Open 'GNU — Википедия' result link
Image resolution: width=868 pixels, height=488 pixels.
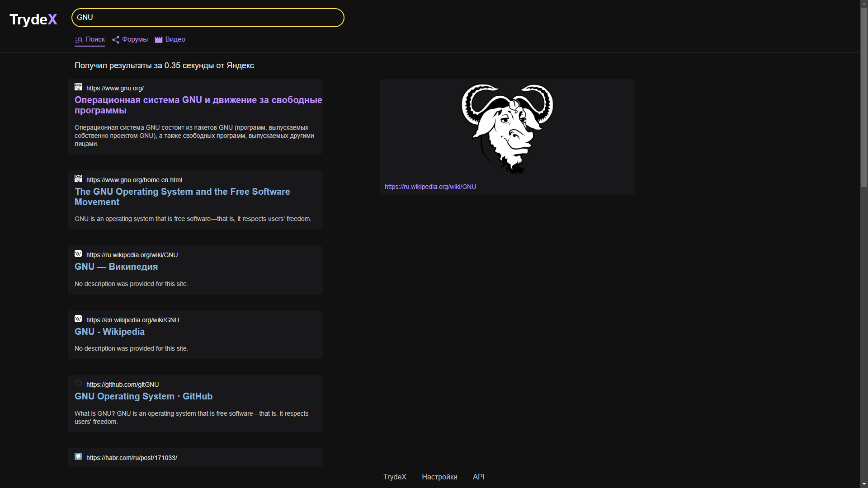[116, 267]
